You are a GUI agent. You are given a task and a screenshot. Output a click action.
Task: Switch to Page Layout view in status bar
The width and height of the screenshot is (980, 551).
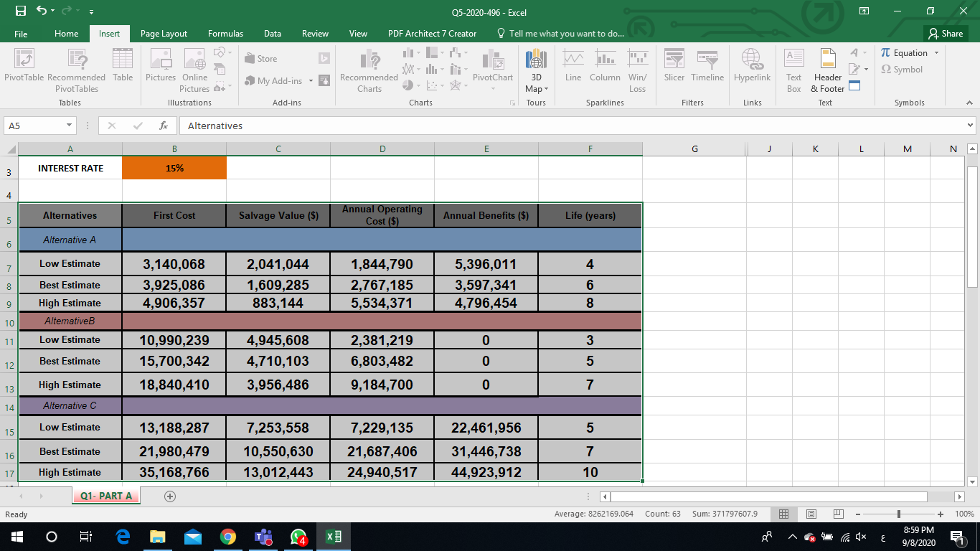811,514
